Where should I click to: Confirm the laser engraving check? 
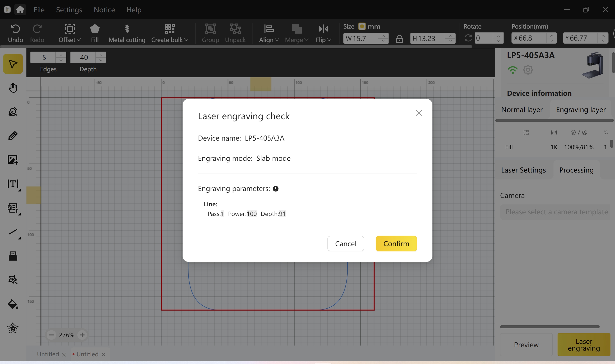click(396, 244)
